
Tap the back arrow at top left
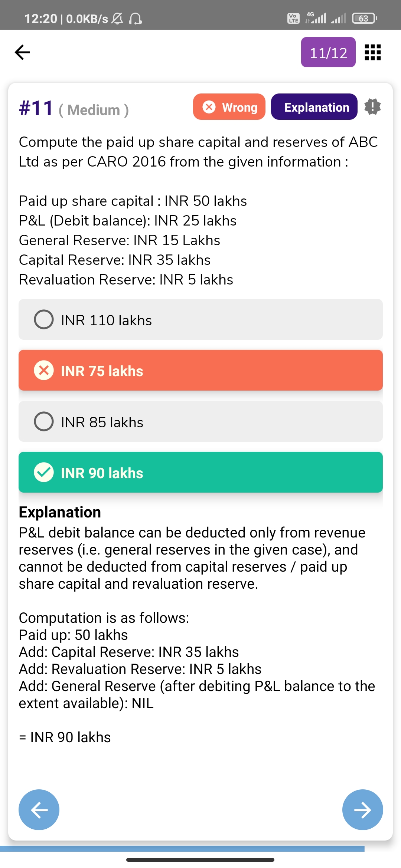(22, 52)
